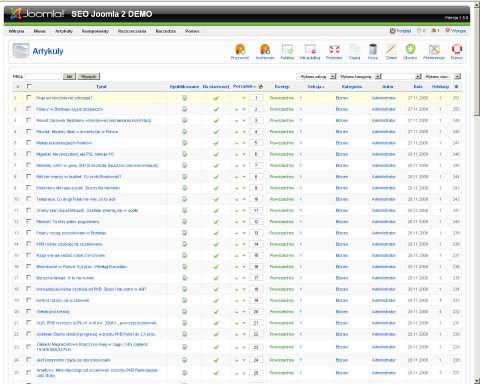Click the vertical page scrollbar thumb
The height and width of the screenshot is (384, 480).
point(477,62)
